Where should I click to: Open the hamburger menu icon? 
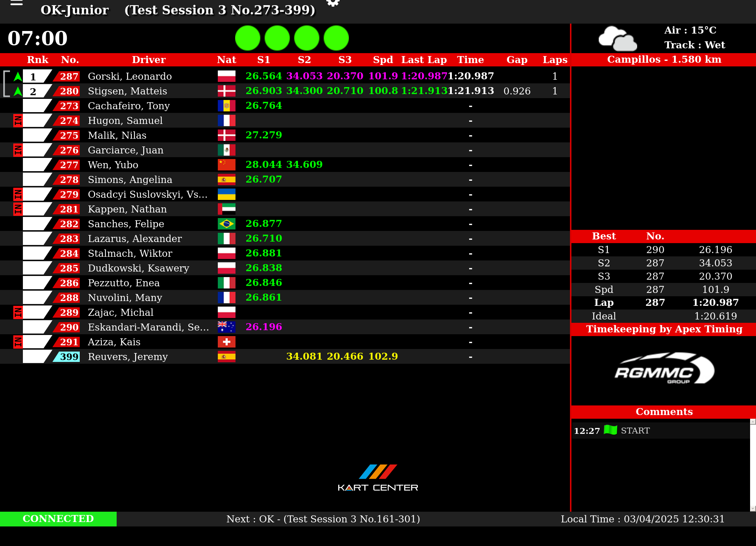click(17, 3)
